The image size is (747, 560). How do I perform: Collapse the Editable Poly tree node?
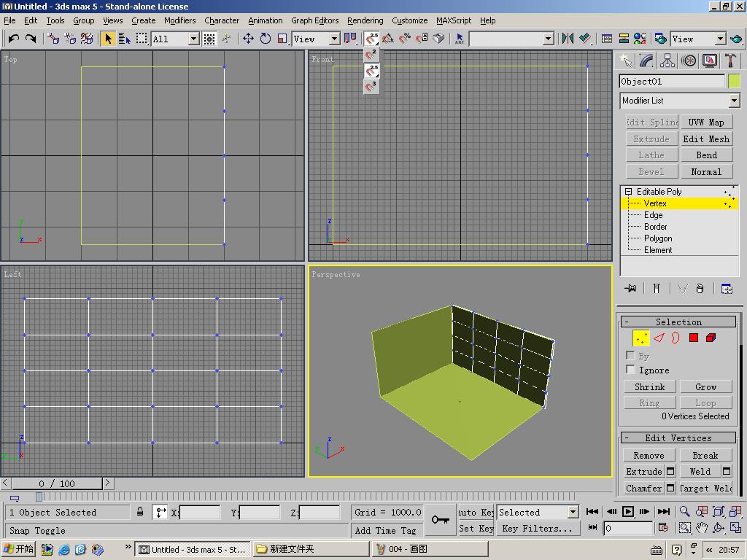click(628, 192)
